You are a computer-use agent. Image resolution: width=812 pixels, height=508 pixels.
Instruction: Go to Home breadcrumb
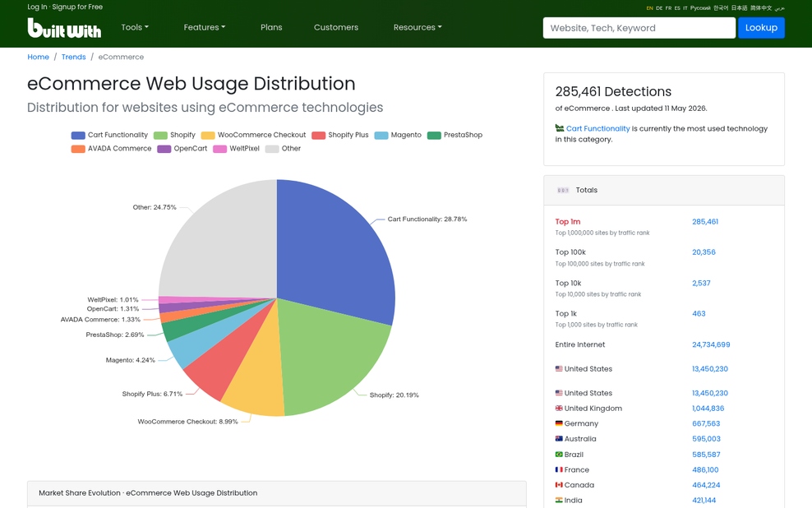[x=39, y=57]
